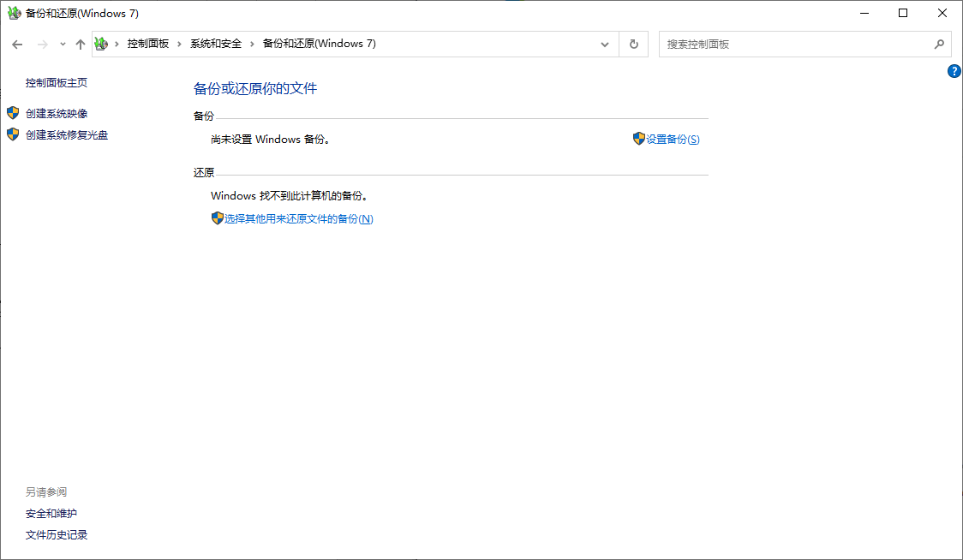Open 设置备份 to configure Windows backup
Screen dimensions: 963x560
pos(672,139)
